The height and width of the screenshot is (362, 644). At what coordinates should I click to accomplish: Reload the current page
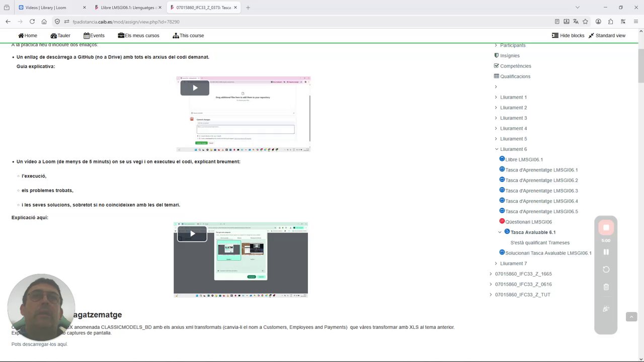pos(32,22)
